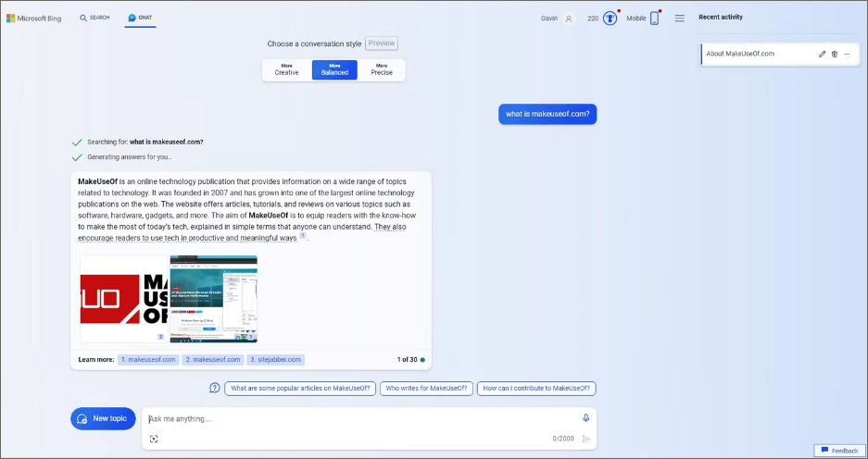Select the More Creative conversation style
Screen dimensions: 868x459
pos(287,69)
